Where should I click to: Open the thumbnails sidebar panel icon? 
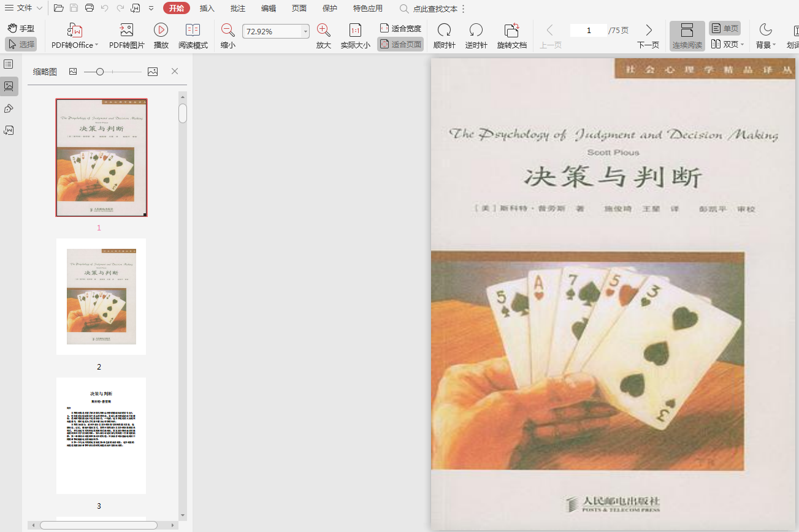tap(9, 86)
